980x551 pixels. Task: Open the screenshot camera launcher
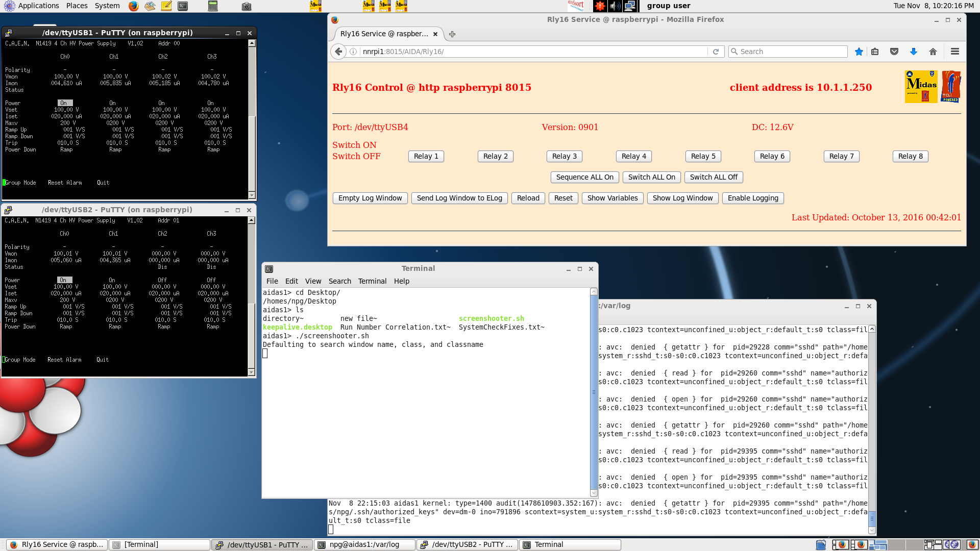247,6
